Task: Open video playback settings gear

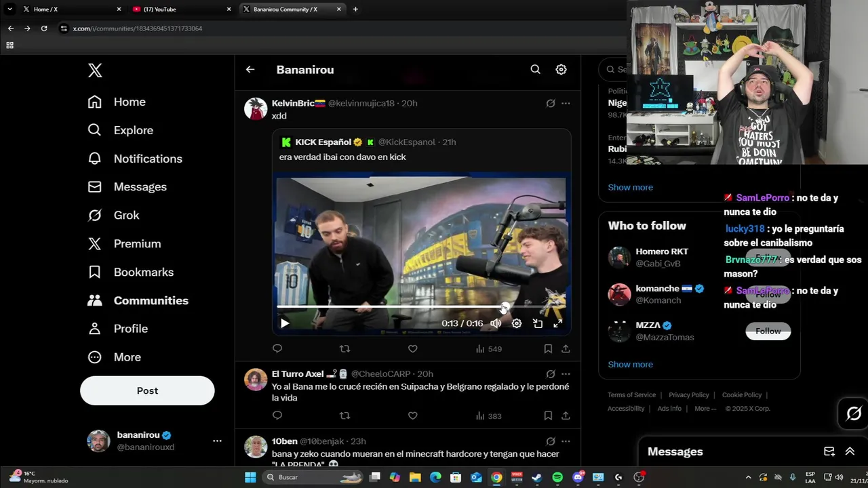Action: click(517, 323)
